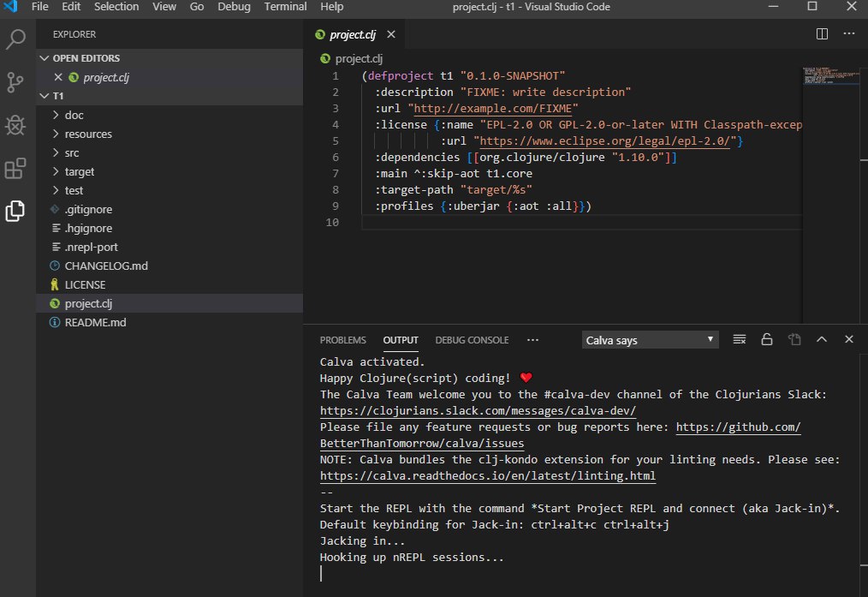Switch to the Output panel tab
The image size is (868, 597).
pyautogui.click(x=401, y=340)
